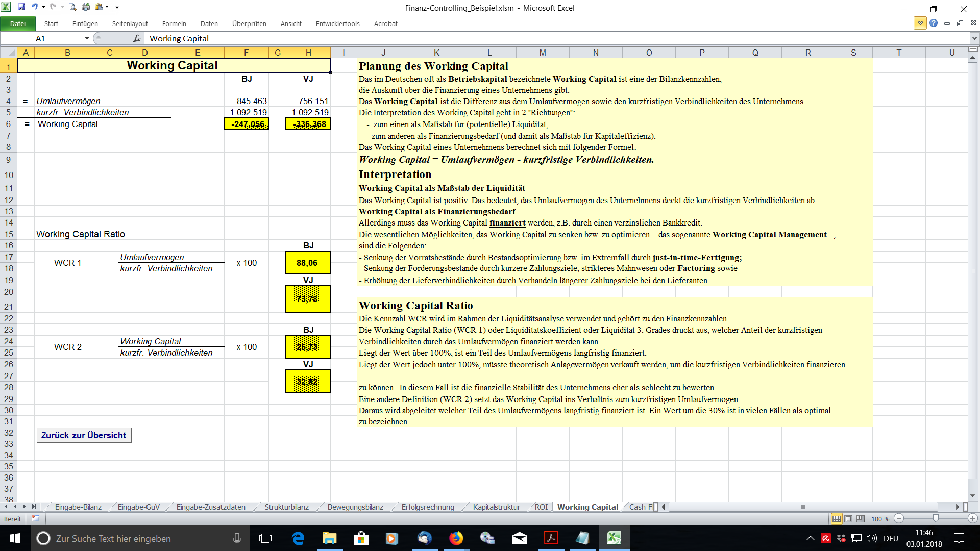
Task: Open the Entwicklertools ribbon tab
Action: pyautogui.click(x=337, y=23)
